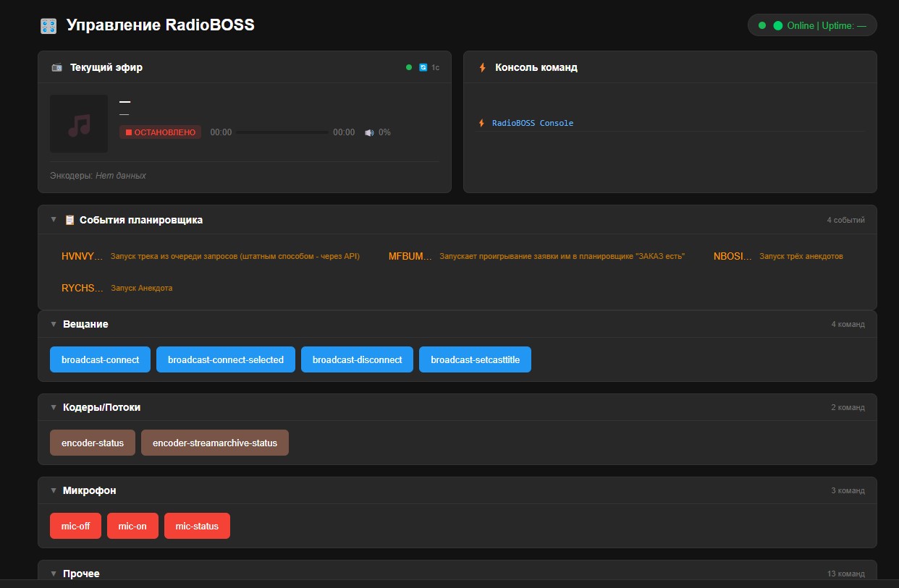Click the broadcast-connect-selected button
Viewport: 899px width, 588px height.
(x=226, y=359)
